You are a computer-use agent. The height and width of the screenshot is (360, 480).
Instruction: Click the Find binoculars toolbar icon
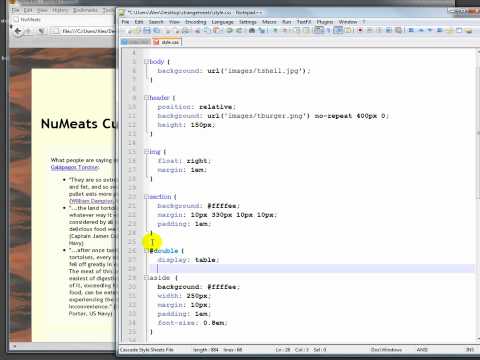point(252,31)
